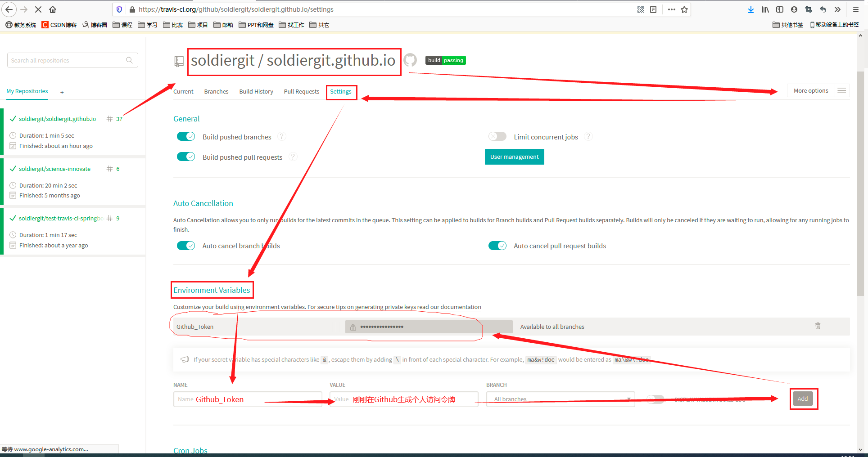Bookmark this page with the star icon
The image size is (868, 457).
[684, 9]
